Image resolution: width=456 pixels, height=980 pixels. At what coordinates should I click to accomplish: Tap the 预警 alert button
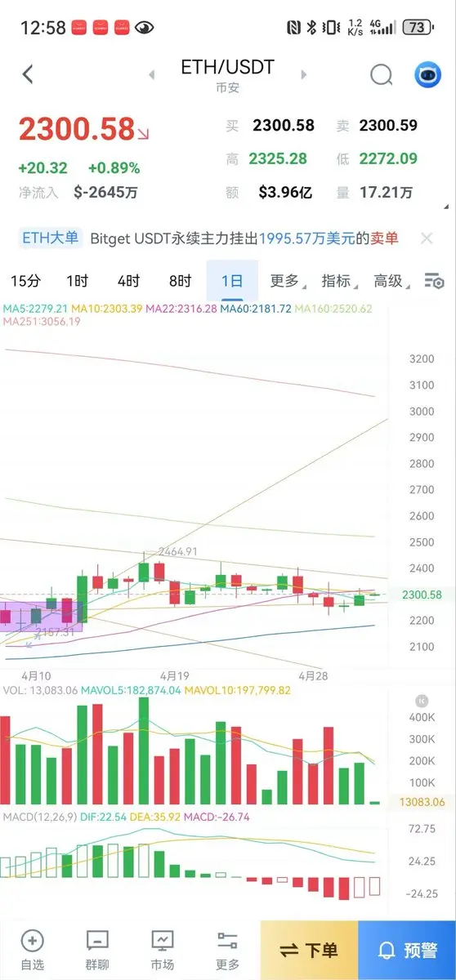click(x=407, y=951)
